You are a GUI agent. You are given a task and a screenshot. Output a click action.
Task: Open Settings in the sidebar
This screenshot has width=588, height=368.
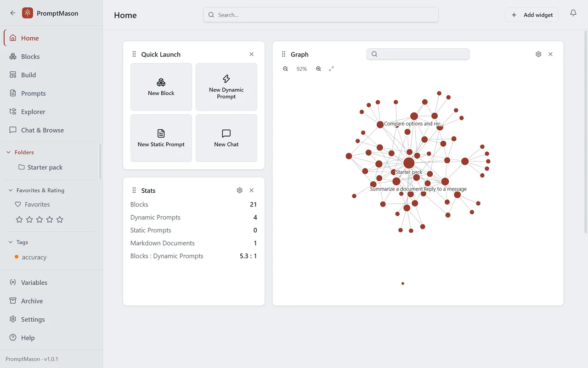point(51,319)
